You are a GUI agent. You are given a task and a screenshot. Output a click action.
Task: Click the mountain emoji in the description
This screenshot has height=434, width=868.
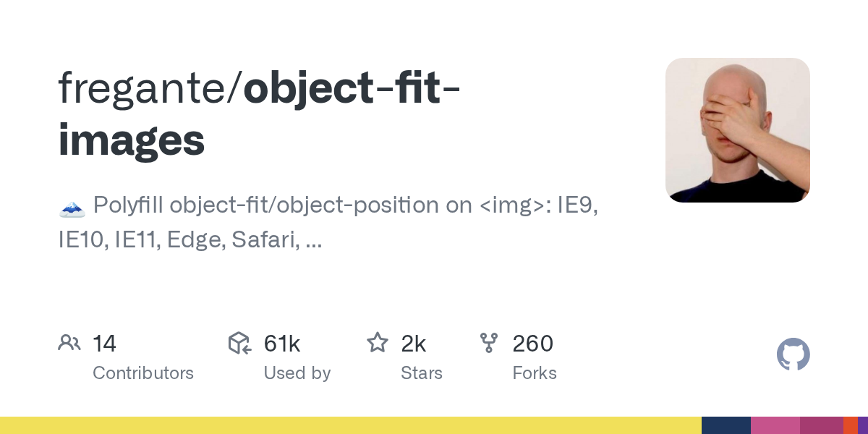click(x=72, y=207)
